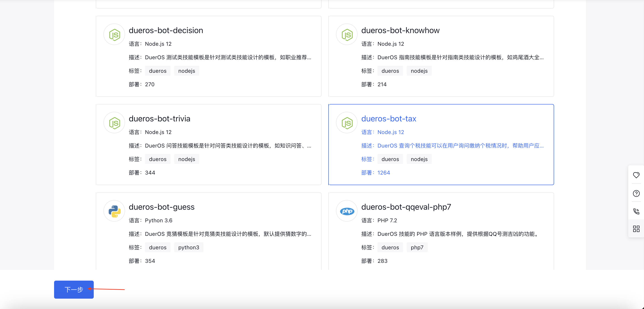This screenshot has width=644, height=309.
Task: Click the 部署: 1264 deployment count
Action: tap(375, 173)
